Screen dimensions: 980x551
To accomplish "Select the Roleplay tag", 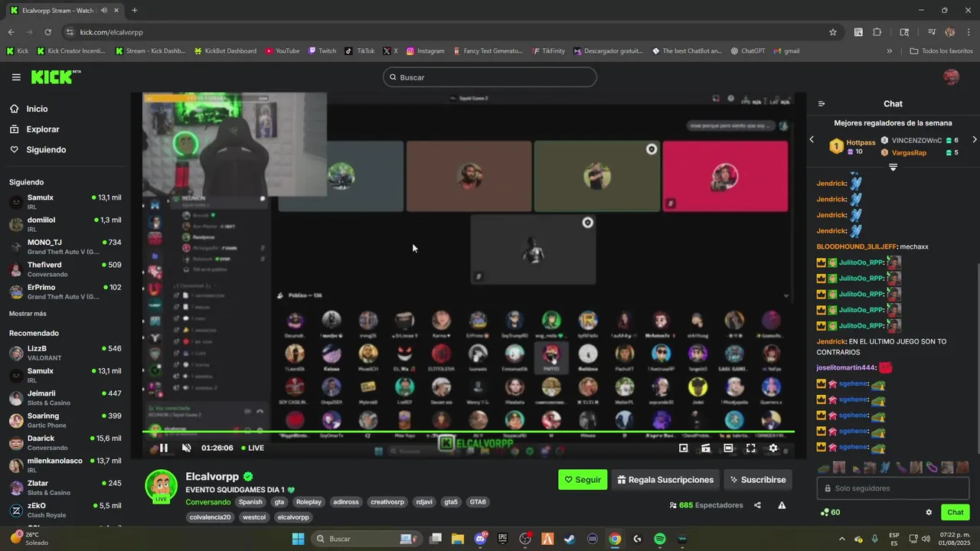I will (x=309, y=502).
